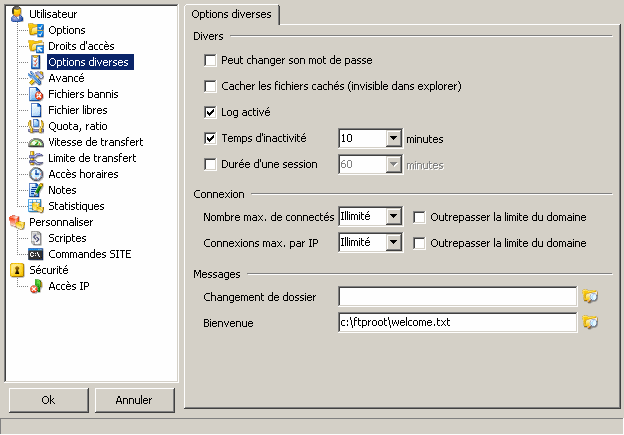Click the Quota, ratio icon
This screenshot has height=435, width=624.
point(36,126)
